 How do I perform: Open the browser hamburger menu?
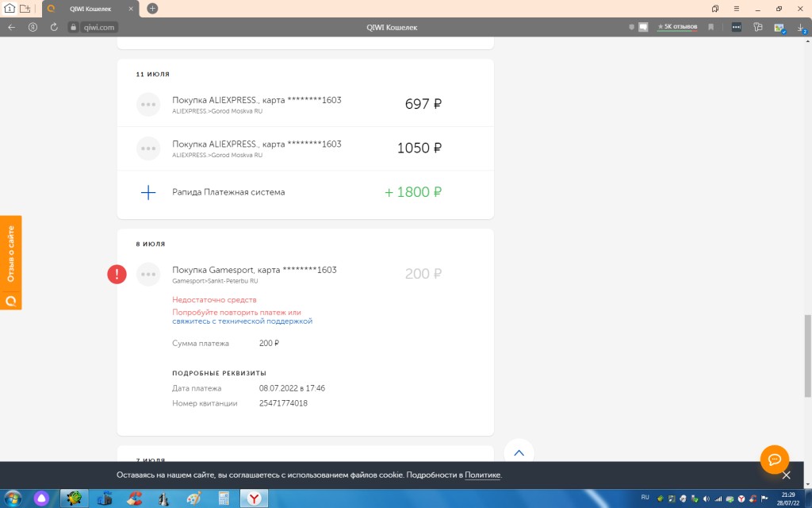click(x=736, y=9)
